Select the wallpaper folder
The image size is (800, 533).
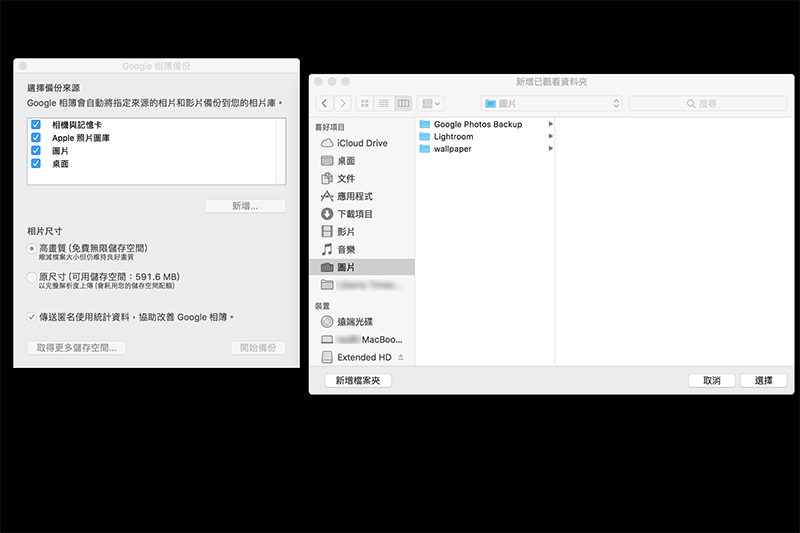tap(485, 148)
